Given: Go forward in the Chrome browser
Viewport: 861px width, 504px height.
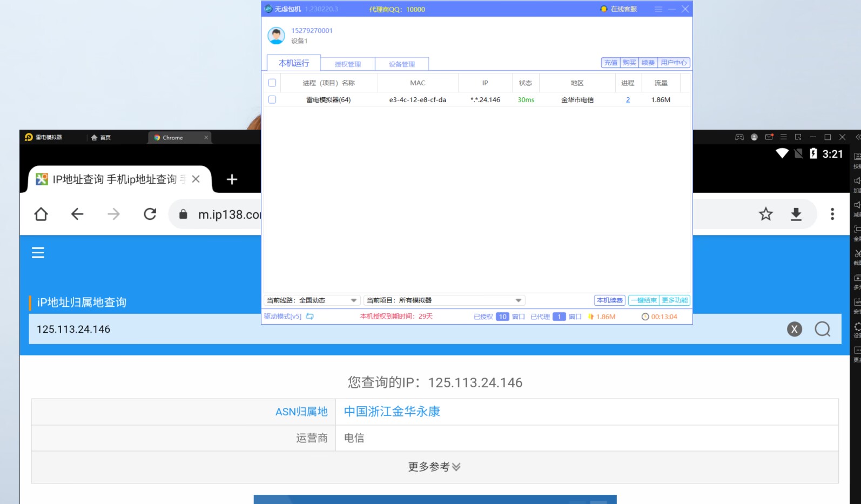Looking at the screenshot, I should pos(113,214).
